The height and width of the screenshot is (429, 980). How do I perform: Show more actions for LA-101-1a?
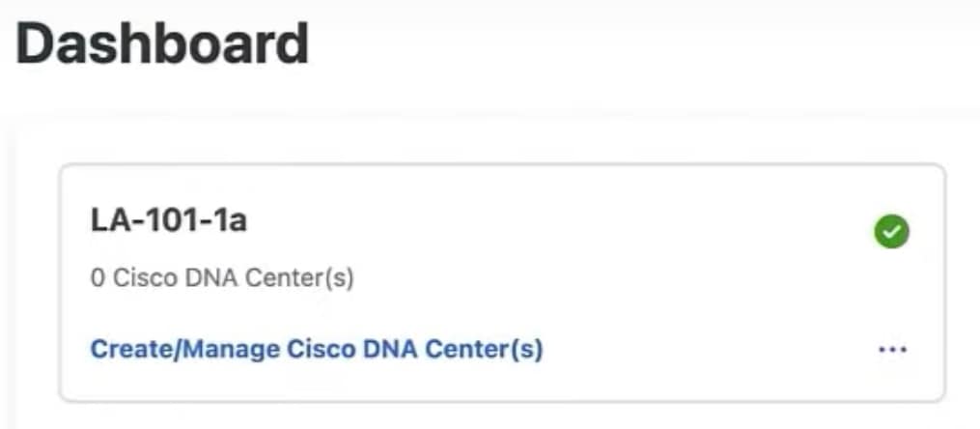(x=892, y=350)
